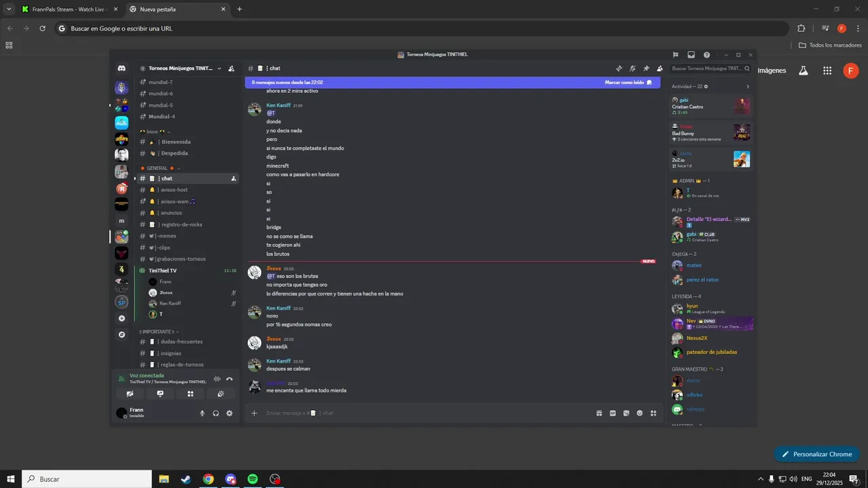Expand Torneos Minijuegos server name dropdown

pyautogui.click(x=219, y=68)
